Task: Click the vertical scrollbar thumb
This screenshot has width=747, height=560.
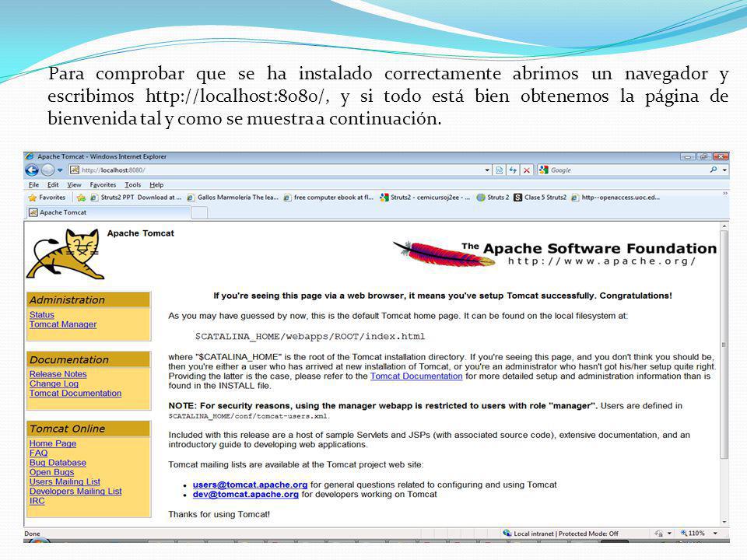Action: pos(724,345)
